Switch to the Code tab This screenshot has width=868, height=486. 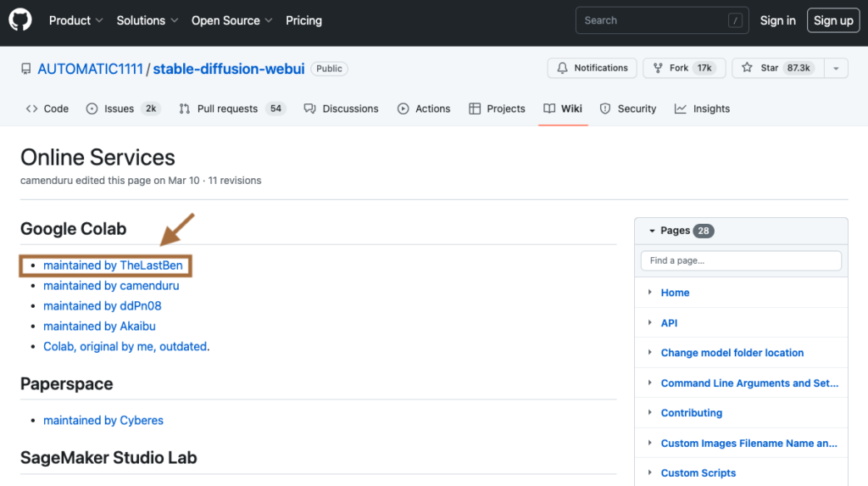(47, 109)
